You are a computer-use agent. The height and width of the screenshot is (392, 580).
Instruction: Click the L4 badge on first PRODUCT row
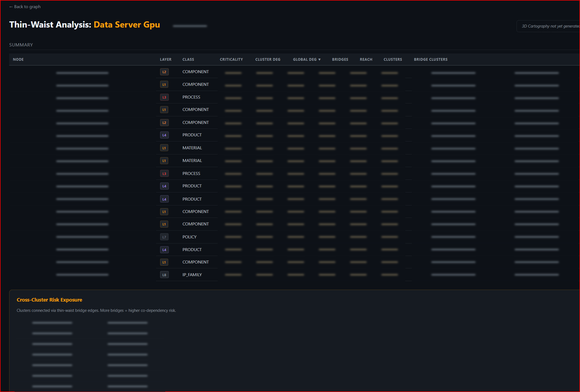tap(164, 135)
